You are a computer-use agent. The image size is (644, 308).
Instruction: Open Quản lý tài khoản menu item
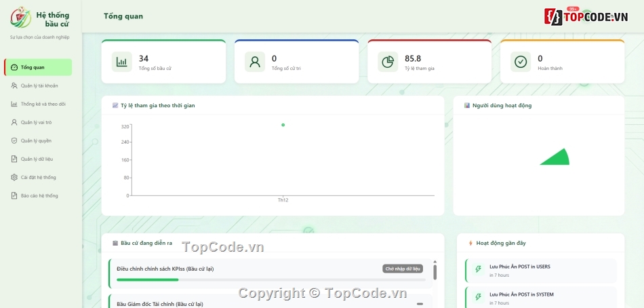click(38, 85)
